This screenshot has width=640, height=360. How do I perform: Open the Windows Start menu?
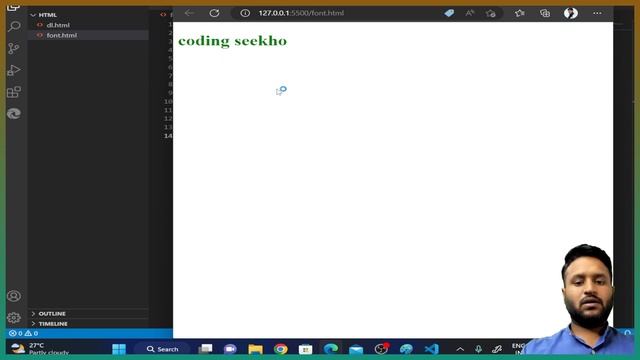coord(119,349)
